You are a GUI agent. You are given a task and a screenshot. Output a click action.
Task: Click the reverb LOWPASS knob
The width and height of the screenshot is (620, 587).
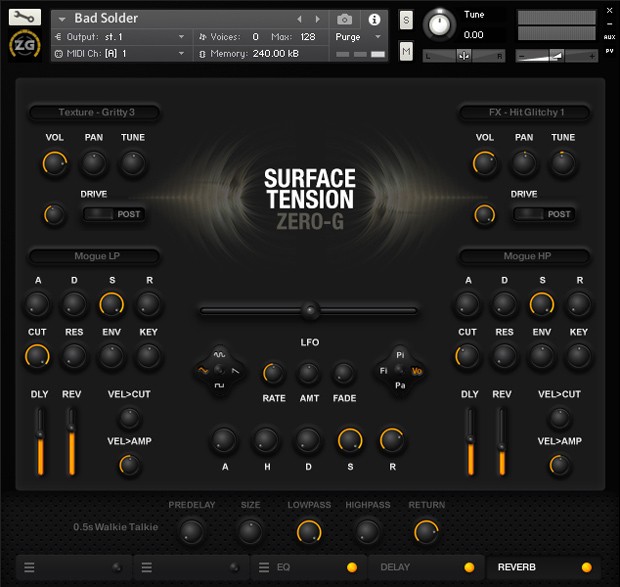pos(309,532)
